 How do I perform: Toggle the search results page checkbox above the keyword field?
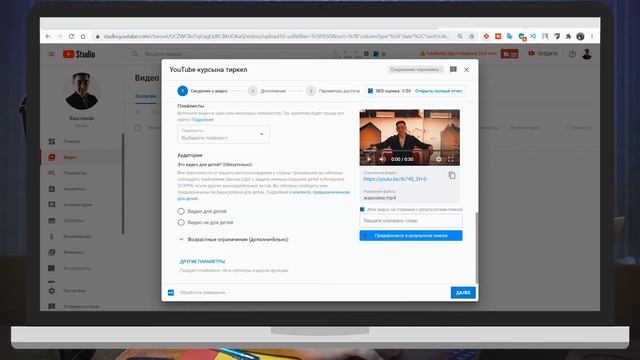pyautogui.click(x=362, y=209)
